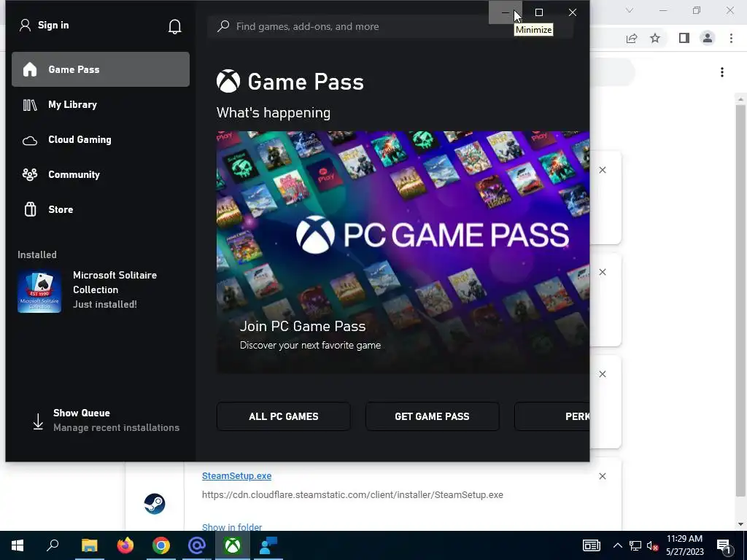Open Chrome's three-dot main menu
This screenshot has width=747, height=560.
[x=731, y=38]
